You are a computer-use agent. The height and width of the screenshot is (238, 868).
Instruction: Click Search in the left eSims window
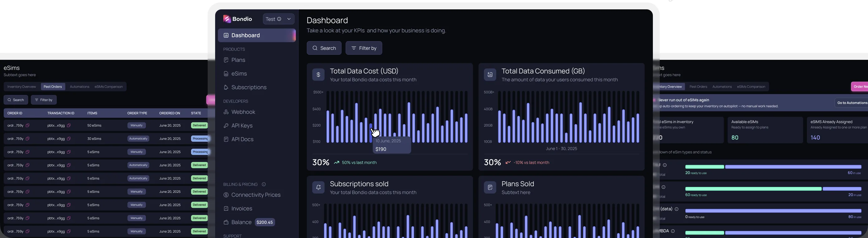16,100
